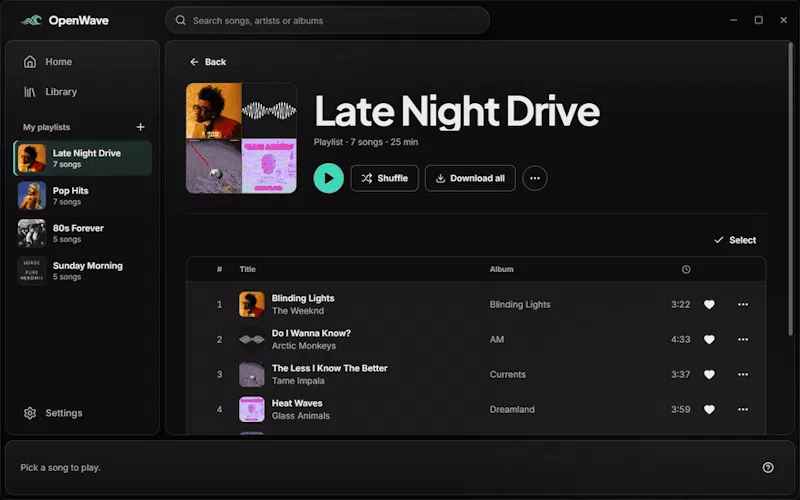Click Glass Animals artist name
This screenshot has width=800, height=500.
click(x=301, y=416)
